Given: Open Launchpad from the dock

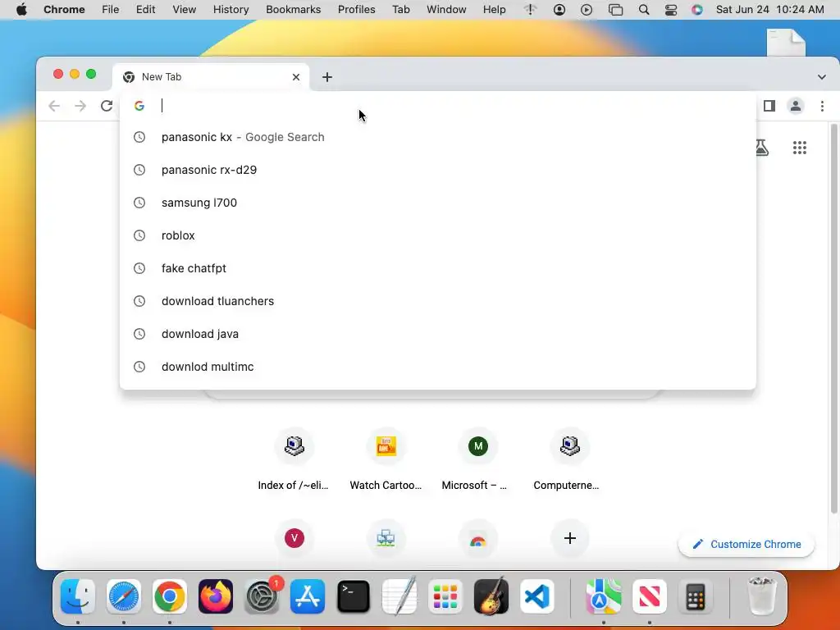Looking at the screenshot, I should pos(445,596).
